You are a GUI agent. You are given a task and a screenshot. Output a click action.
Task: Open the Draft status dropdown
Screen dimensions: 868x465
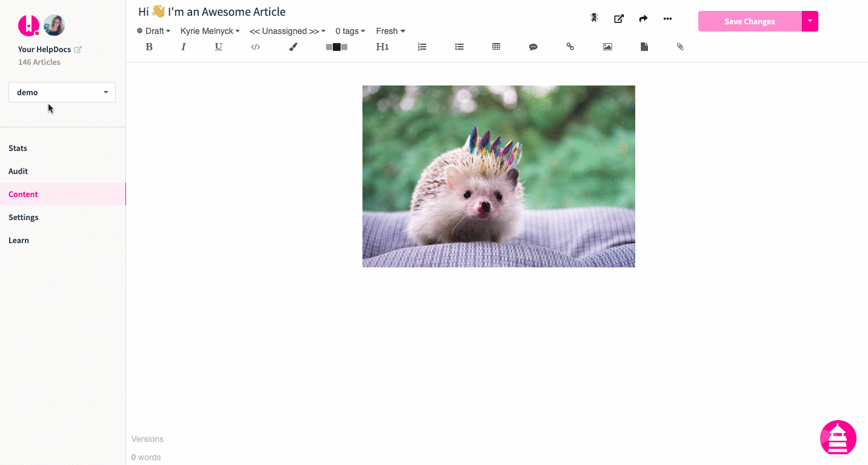click(x=153, y=31)
